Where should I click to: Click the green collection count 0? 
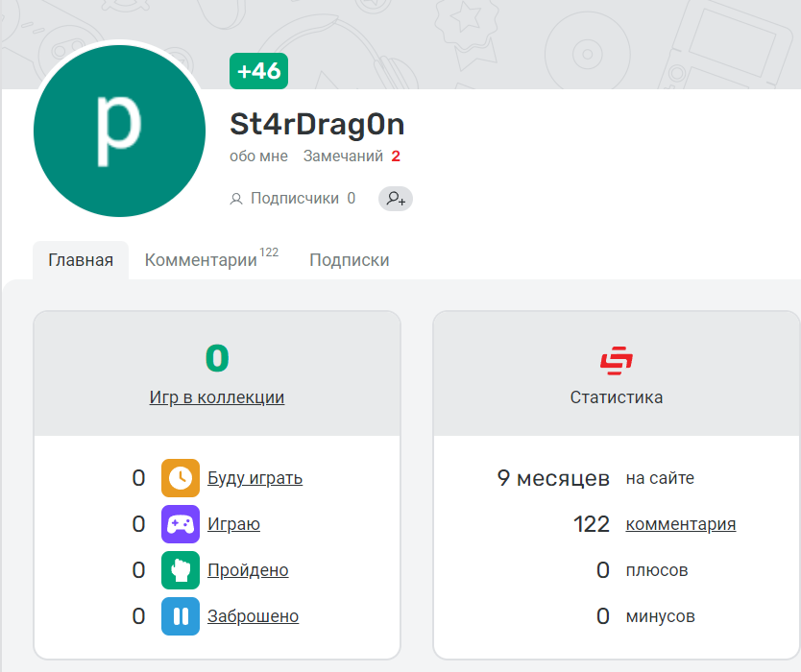[x=217, y=358]
